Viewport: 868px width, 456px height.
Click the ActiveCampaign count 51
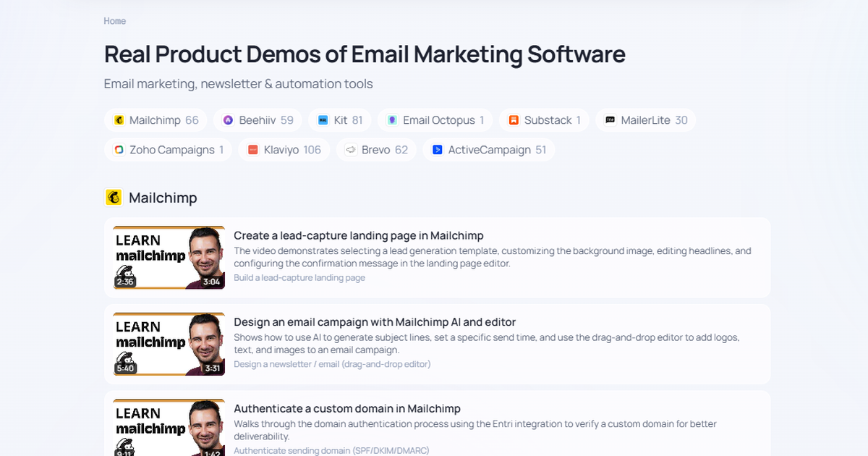pos(541,150)
